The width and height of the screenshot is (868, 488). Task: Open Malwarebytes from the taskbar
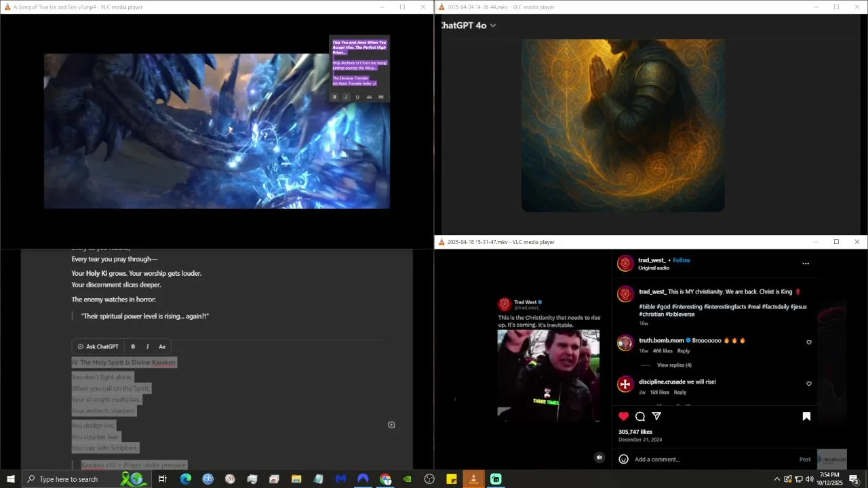341,479
